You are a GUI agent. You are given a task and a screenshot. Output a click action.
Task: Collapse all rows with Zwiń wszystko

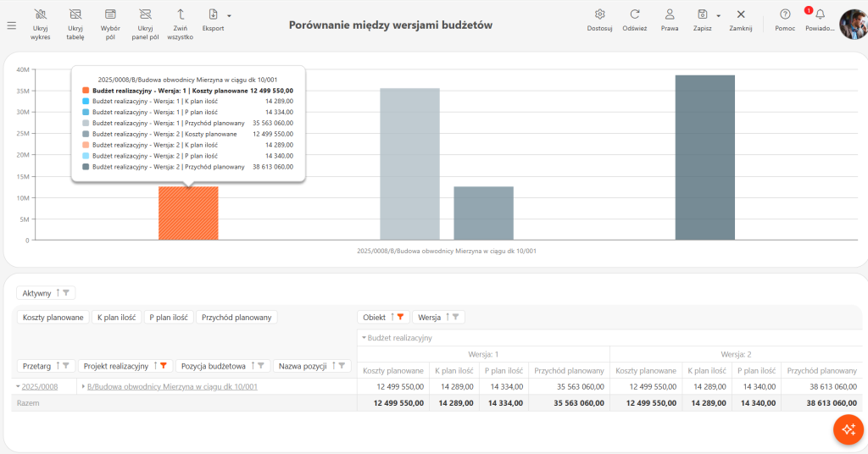[181, 25]
